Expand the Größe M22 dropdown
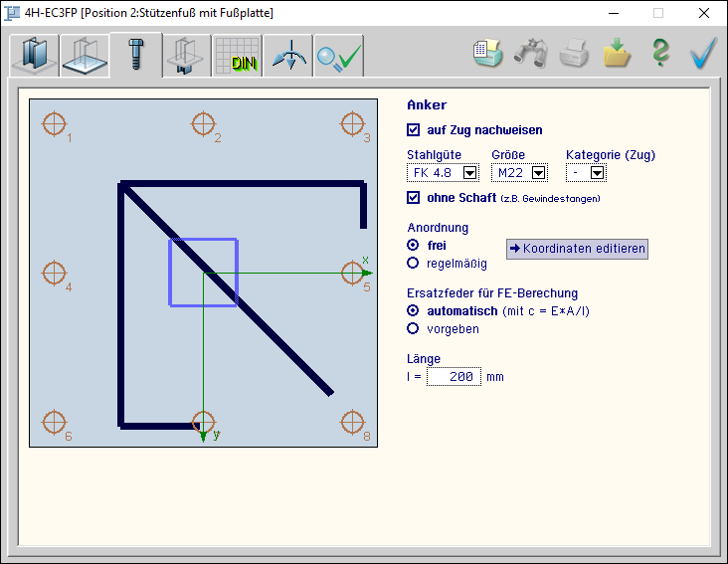The height and width of the screenshot is (564, 728). (x=538, y=173)
